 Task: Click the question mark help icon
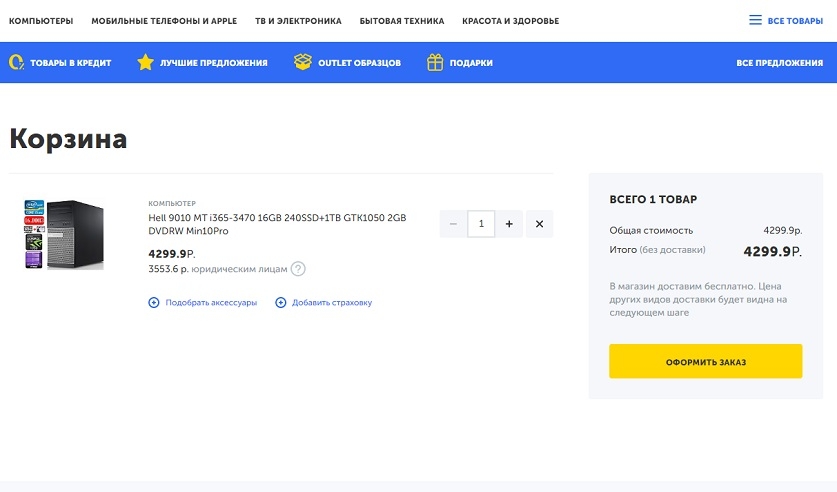(x=298, y=269)
